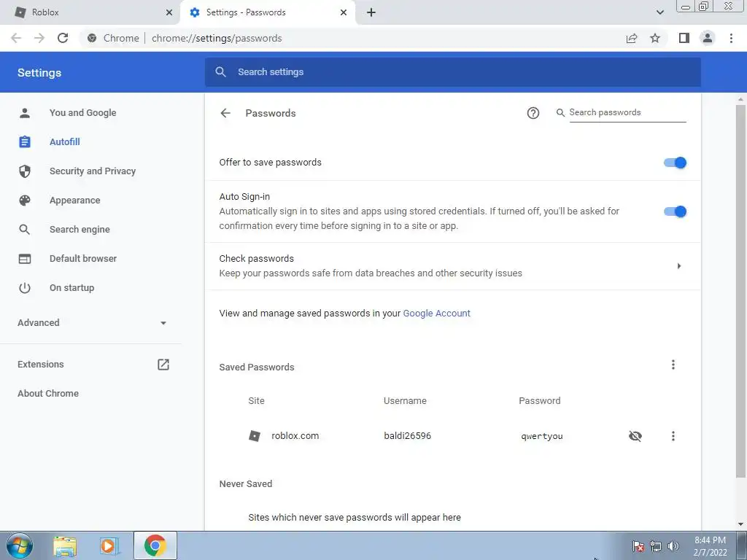The height and width of the screenshot is (560, 747).
Task: Reload the current page
Action: point(63,38)
